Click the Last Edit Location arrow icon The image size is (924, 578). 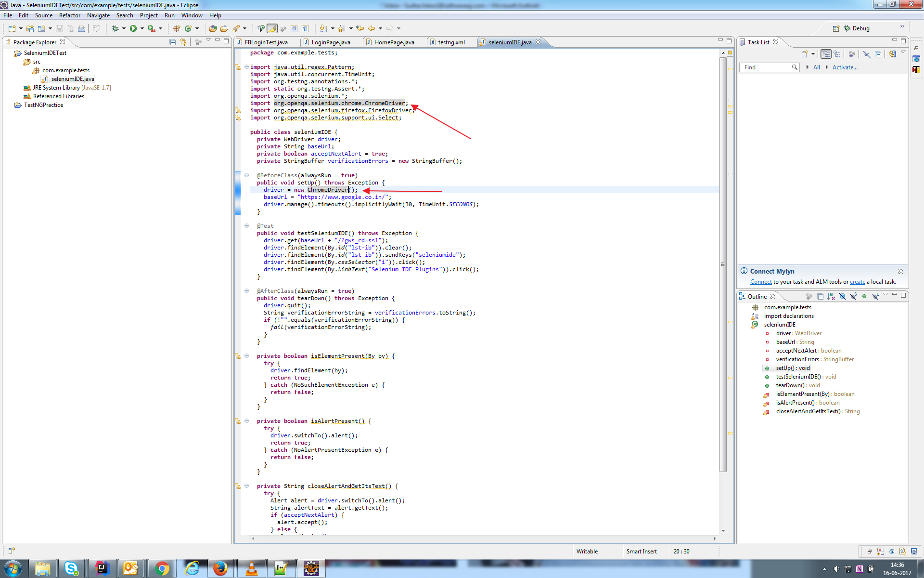pyautogui.click(x=360, y=28)
